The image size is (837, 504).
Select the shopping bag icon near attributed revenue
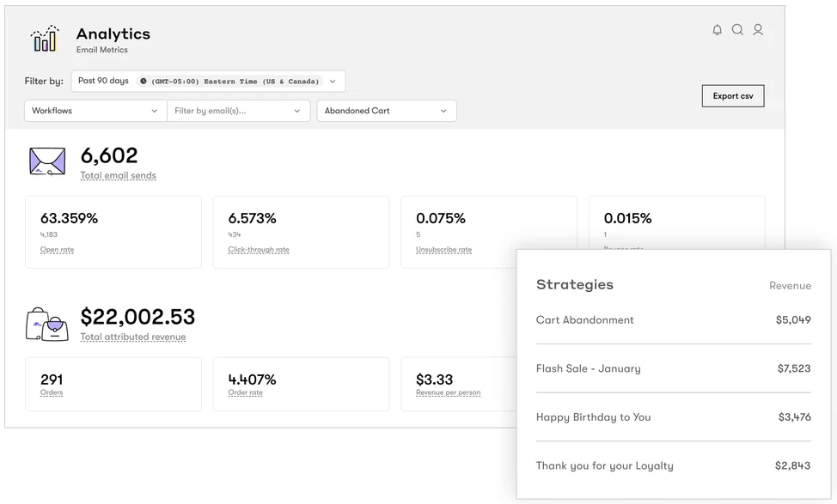pos(46,325)
